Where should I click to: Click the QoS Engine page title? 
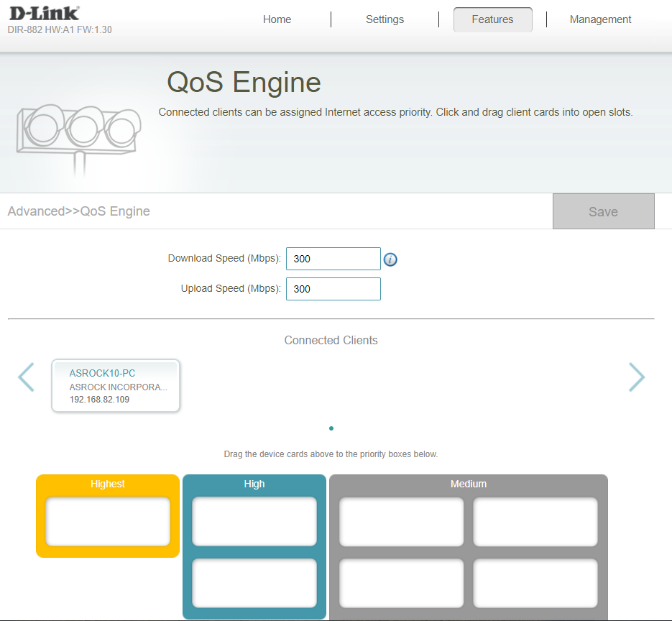[244, 82]
